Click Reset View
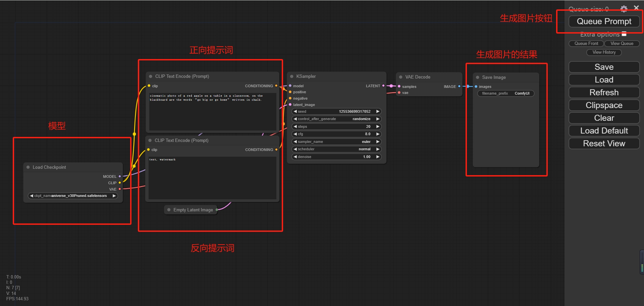644x306 pixels. point(604,144)
